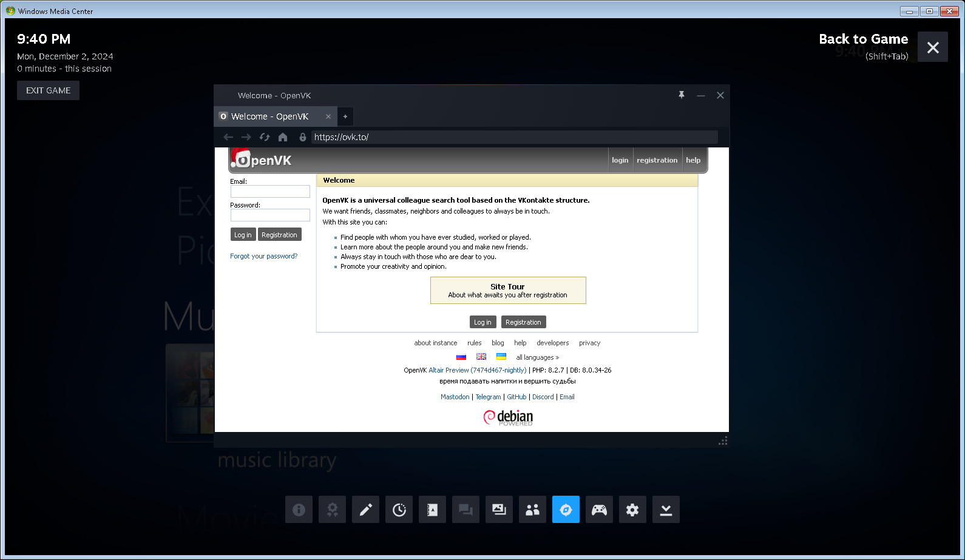Maximize the Windows Media Center window

click(929, 11)
